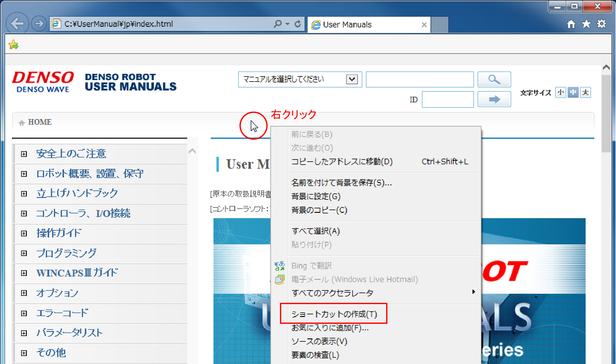This screenshot has width=616, height=364.
Task: Select ショートカットの作成(T) in context menu
Action: [334, 314]
